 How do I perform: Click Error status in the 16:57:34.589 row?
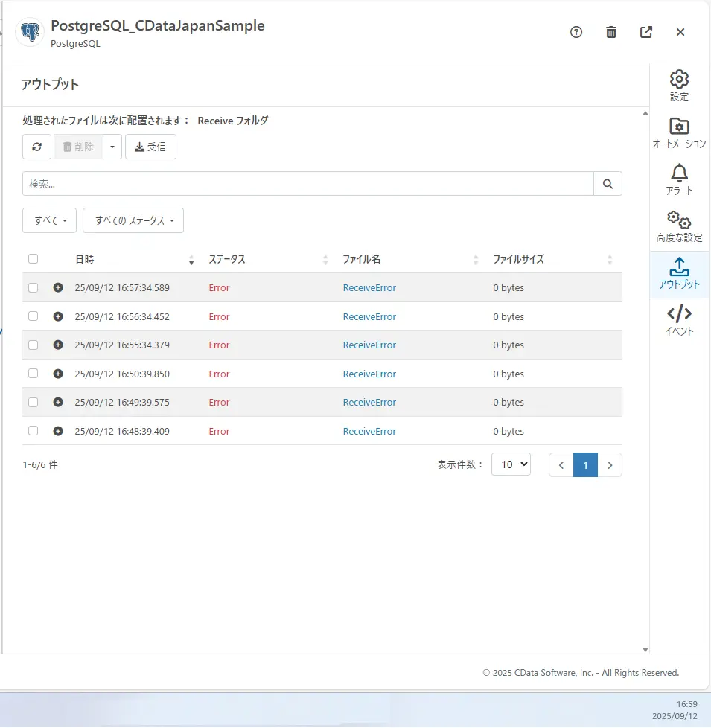tap(219, 288)
